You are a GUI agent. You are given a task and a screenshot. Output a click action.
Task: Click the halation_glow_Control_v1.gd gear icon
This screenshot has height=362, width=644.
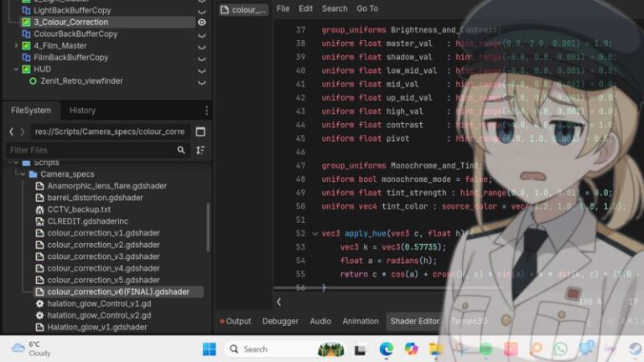pos(39,303)
